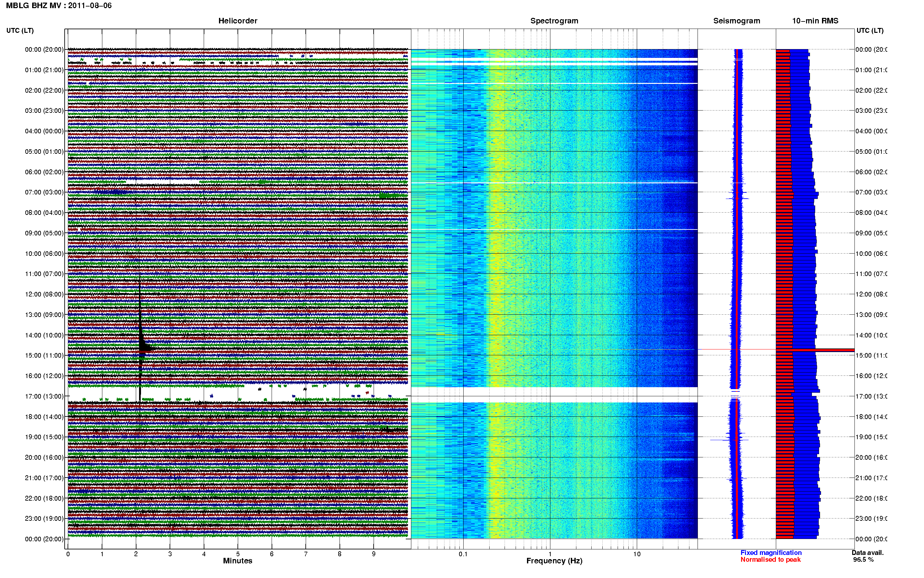This screenshot has height=578, width=924.
Task: Click the 'Minutes' x-axis label
Action: 237,561
